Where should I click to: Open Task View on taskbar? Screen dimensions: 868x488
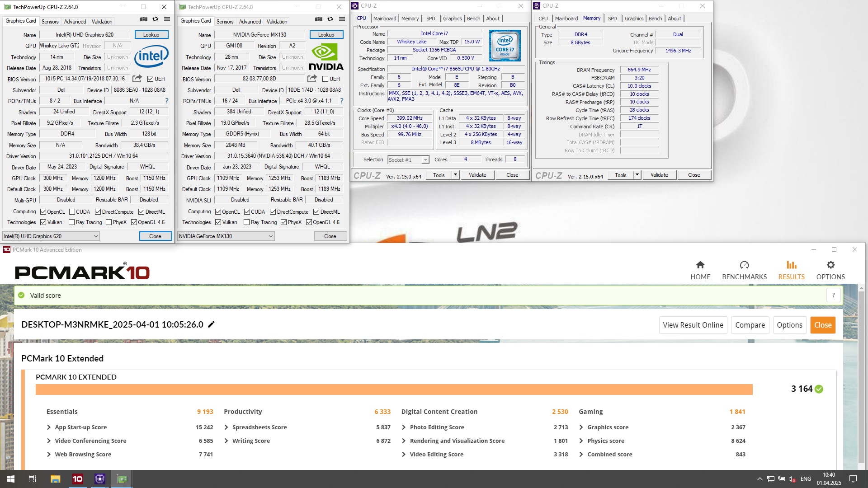(x=33, y=479)
